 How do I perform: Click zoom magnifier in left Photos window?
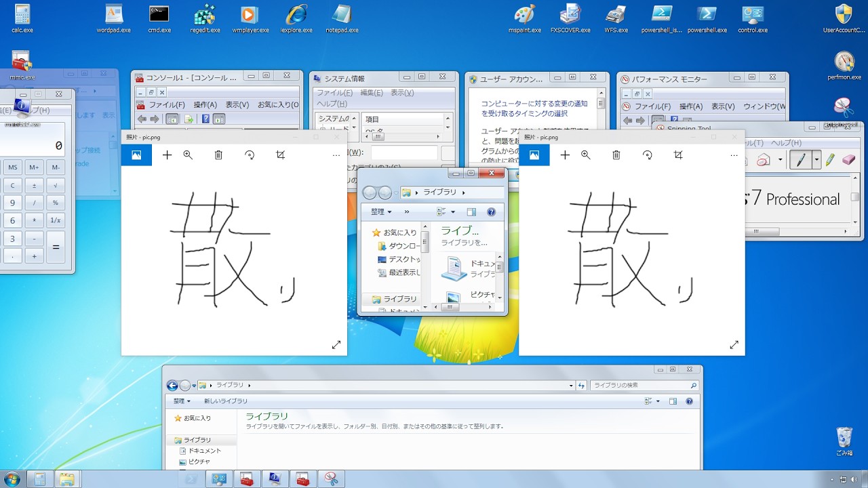coord(188,155)
